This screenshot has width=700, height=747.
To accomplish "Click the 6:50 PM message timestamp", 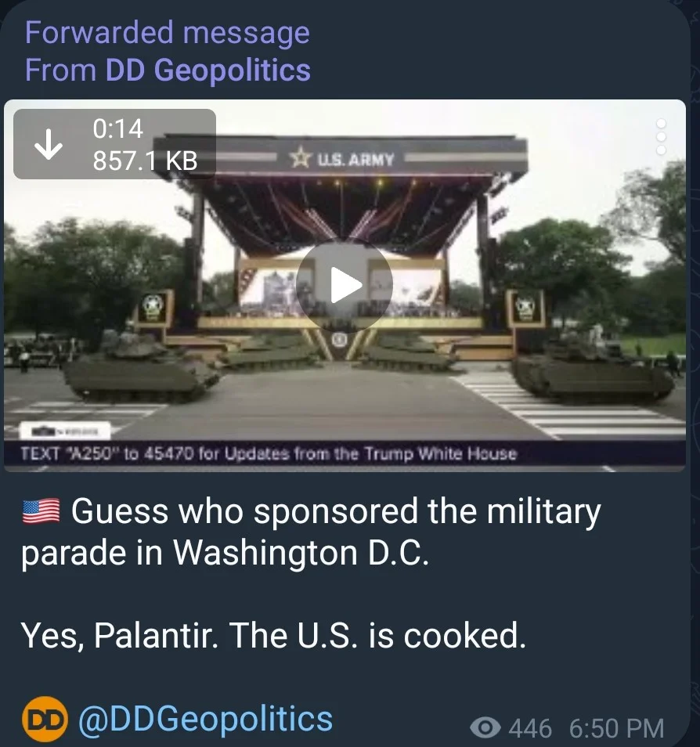I will [616, 728].
